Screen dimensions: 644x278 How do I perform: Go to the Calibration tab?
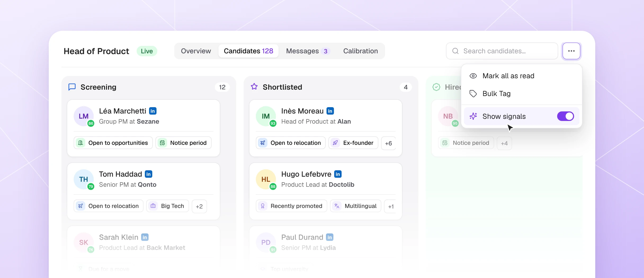click(x=360, y=51)
